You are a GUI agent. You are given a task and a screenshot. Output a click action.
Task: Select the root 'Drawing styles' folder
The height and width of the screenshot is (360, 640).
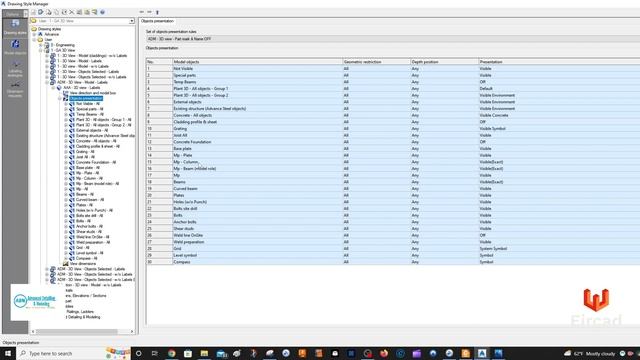(49, 29)
